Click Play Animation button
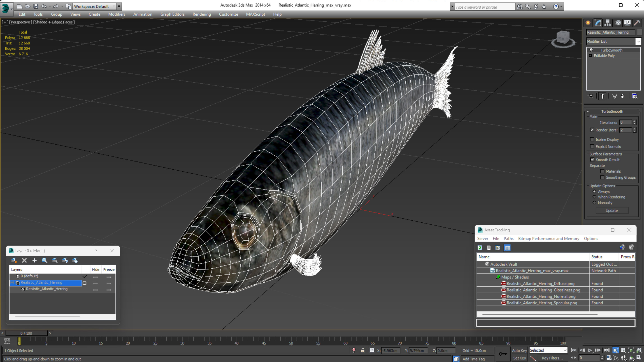Viewport: 644px width, 362px height. (590, 350)
